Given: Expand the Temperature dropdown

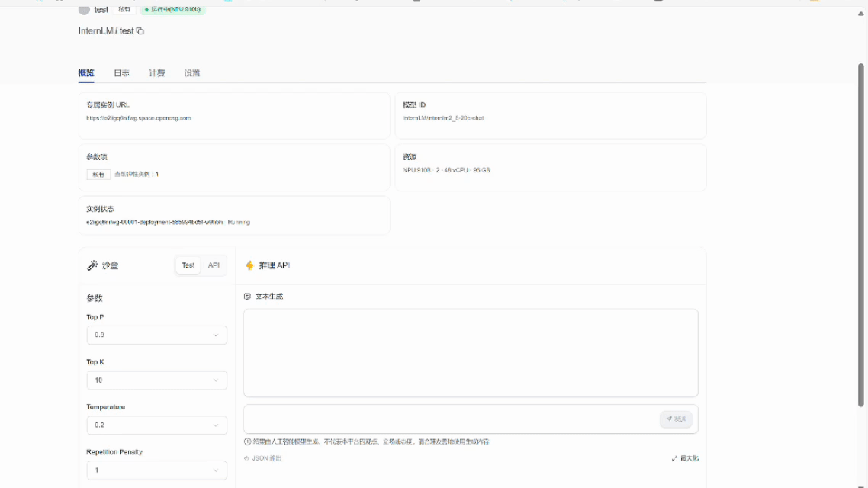Looking at the screenshot, I should coord(156,425).
